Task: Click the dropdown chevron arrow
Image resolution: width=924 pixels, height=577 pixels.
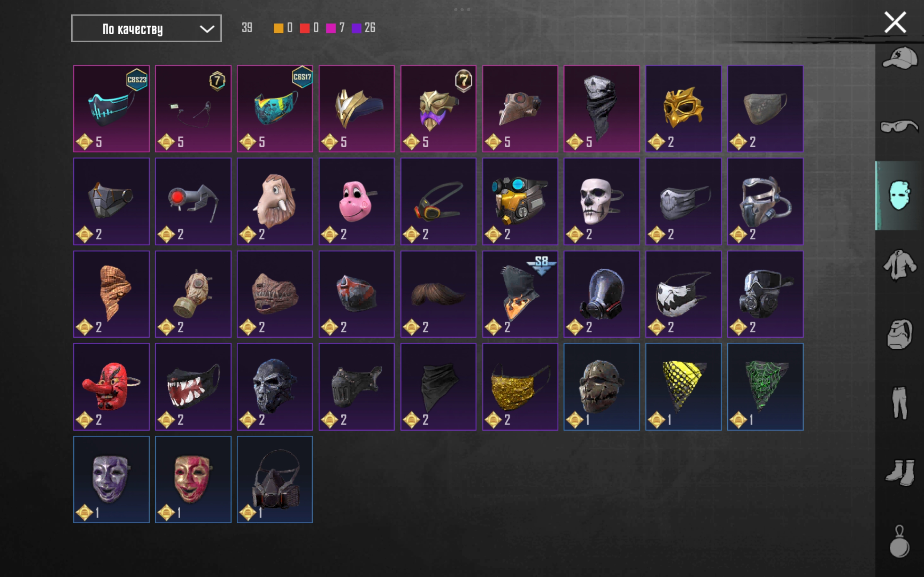Action: click(x=207, y=29)
